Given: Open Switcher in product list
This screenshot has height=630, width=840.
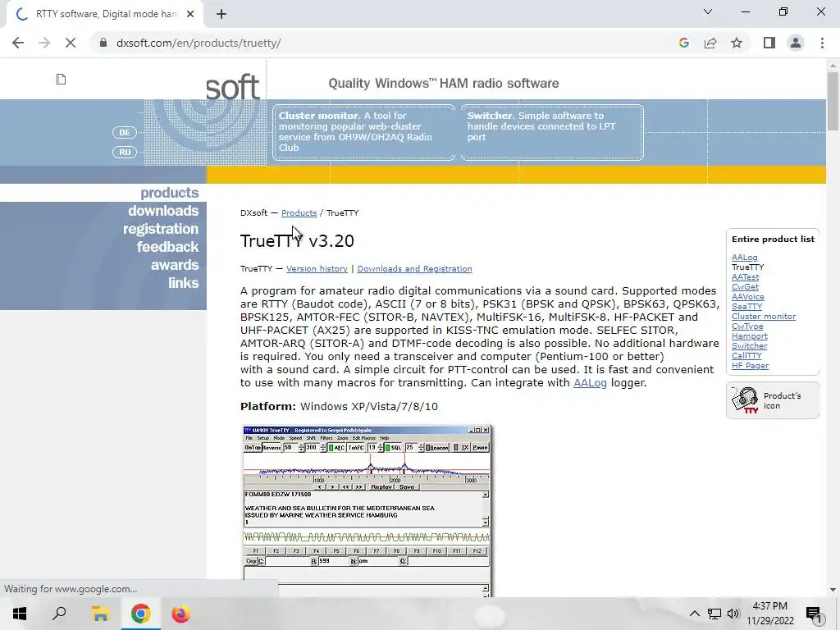Looking at the screenshot, I should tap(749, 346).
